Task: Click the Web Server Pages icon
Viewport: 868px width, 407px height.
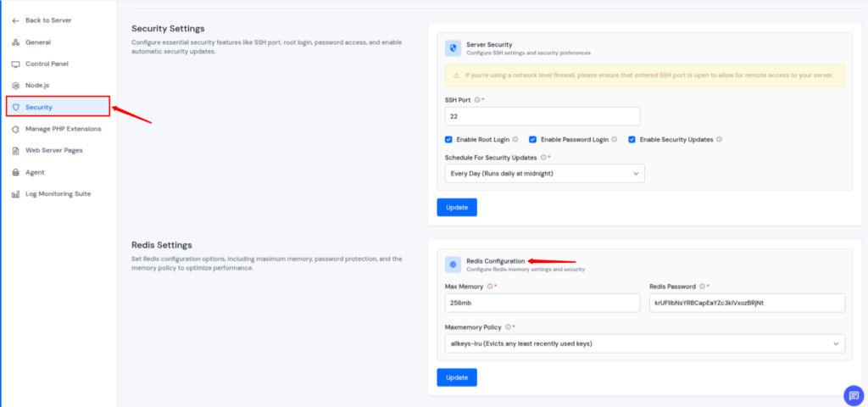Action: coord(16,151)
